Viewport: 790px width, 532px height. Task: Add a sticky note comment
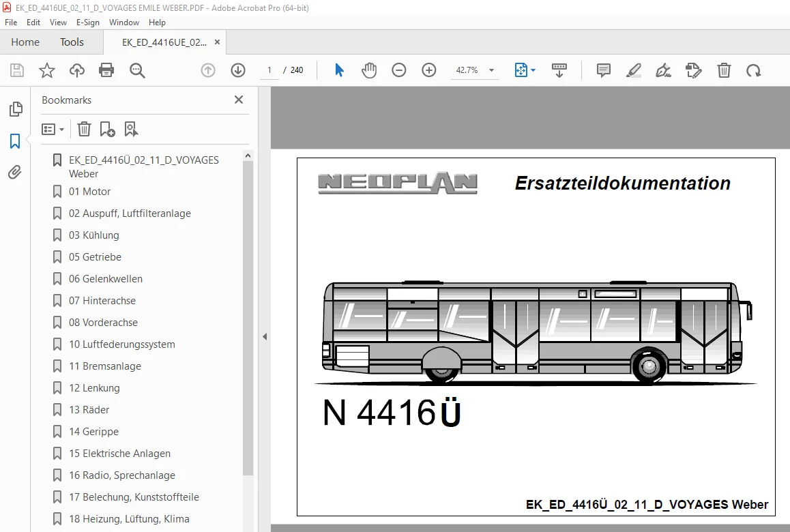(x=603, y=70)
